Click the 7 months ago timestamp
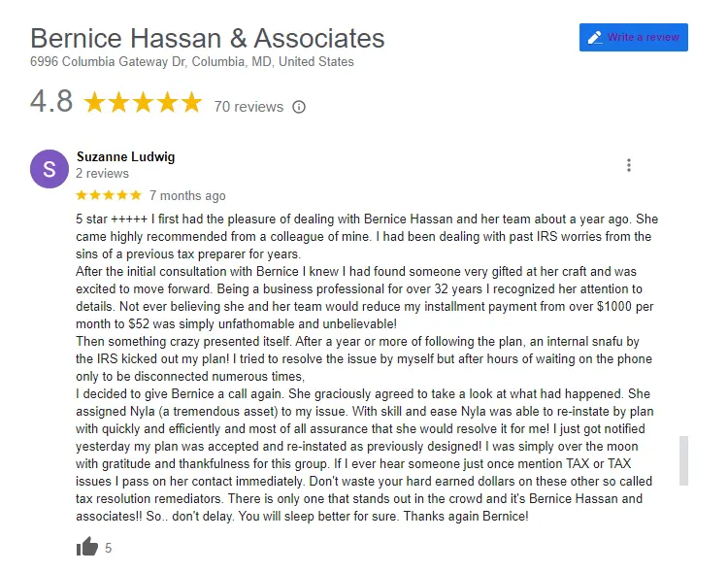 (x=187, y=195)
